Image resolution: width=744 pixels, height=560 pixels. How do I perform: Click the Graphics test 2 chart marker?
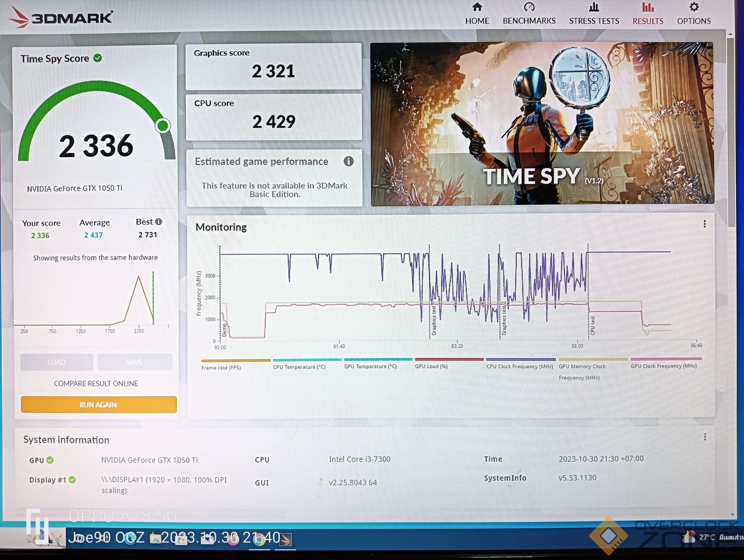click(504, 319)
